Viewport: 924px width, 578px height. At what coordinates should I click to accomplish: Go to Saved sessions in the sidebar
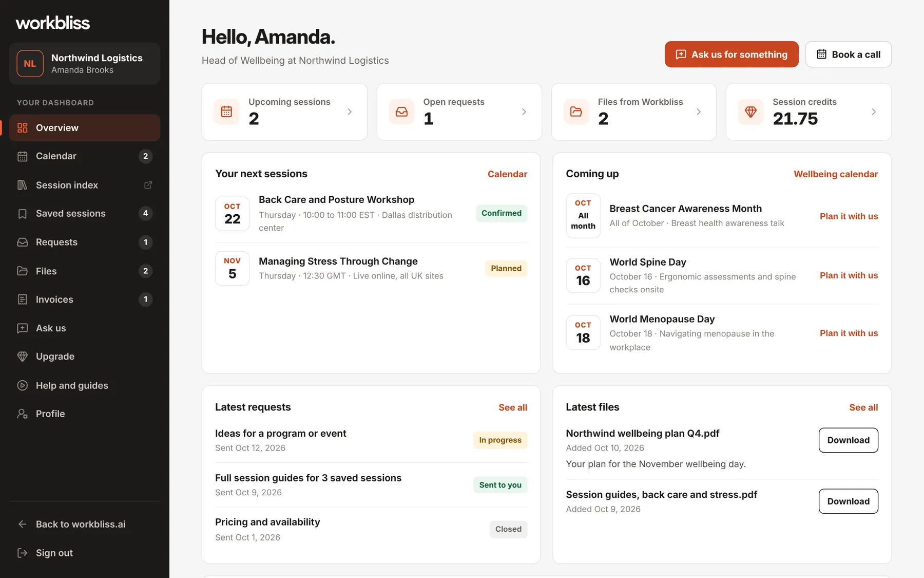click(x=85, y=214)
